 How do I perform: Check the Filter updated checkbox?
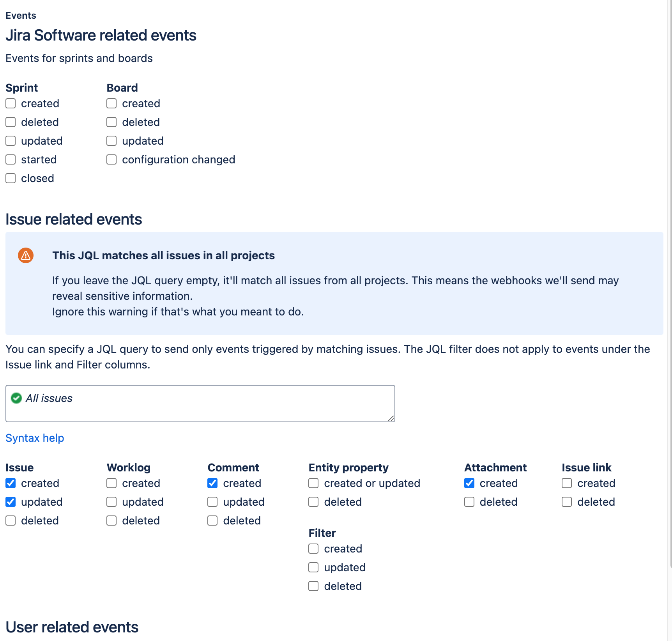pyautogui.click(x=313, y=567)
